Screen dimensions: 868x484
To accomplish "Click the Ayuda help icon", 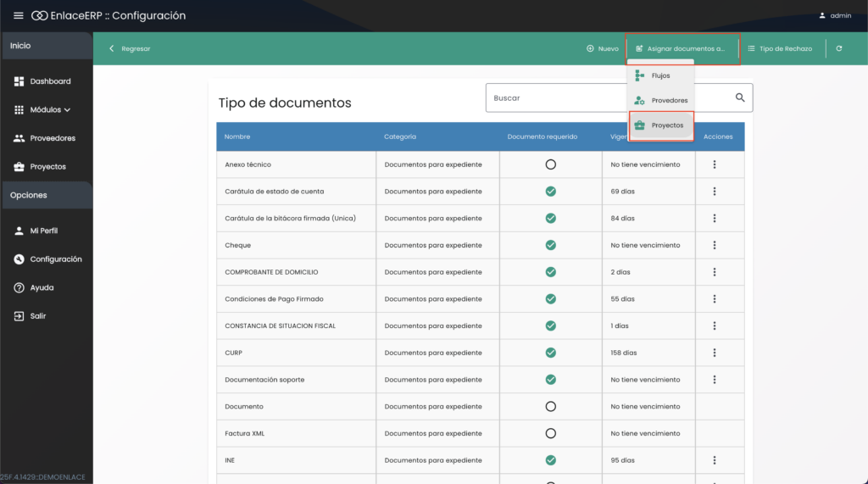I will pyautogui.click(x=19, y=287).
